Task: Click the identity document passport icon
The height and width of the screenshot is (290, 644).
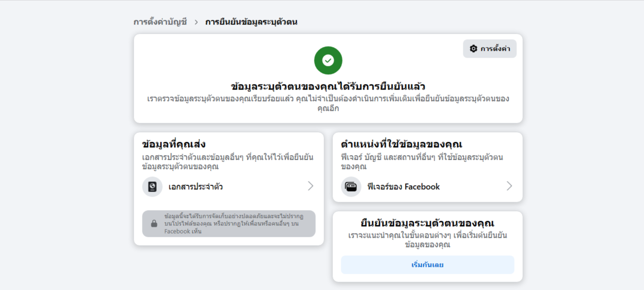Action: [152, 187]
